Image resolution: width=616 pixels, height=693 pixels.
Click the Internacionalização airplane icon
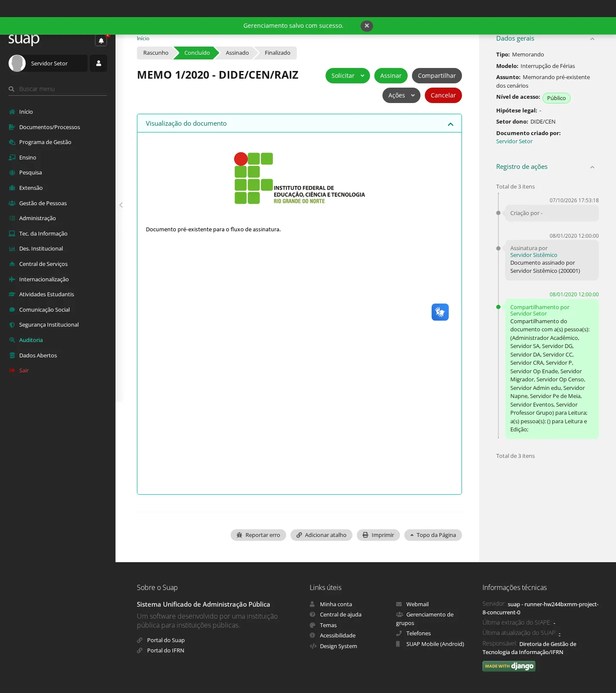pos(12,279)
